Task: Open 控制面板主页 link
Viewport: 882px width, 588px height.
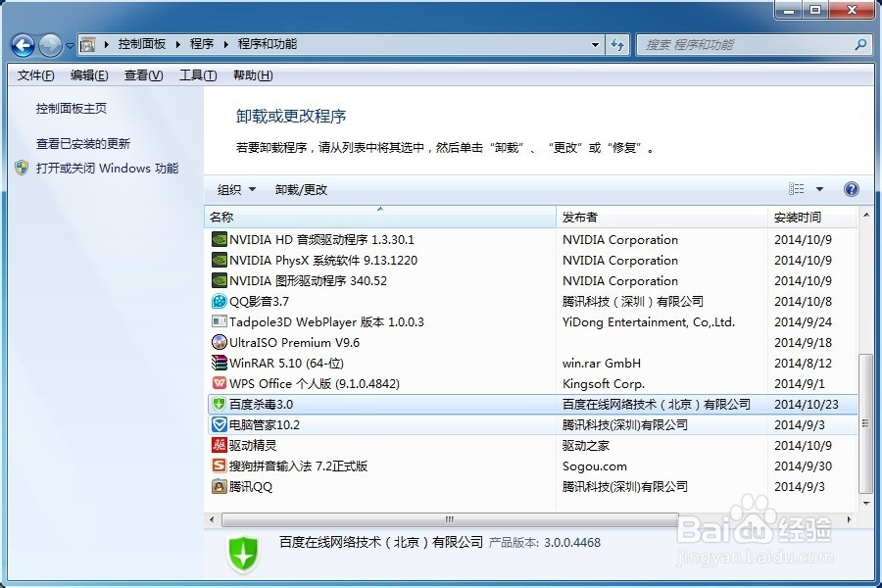Action: click(72, 108)
